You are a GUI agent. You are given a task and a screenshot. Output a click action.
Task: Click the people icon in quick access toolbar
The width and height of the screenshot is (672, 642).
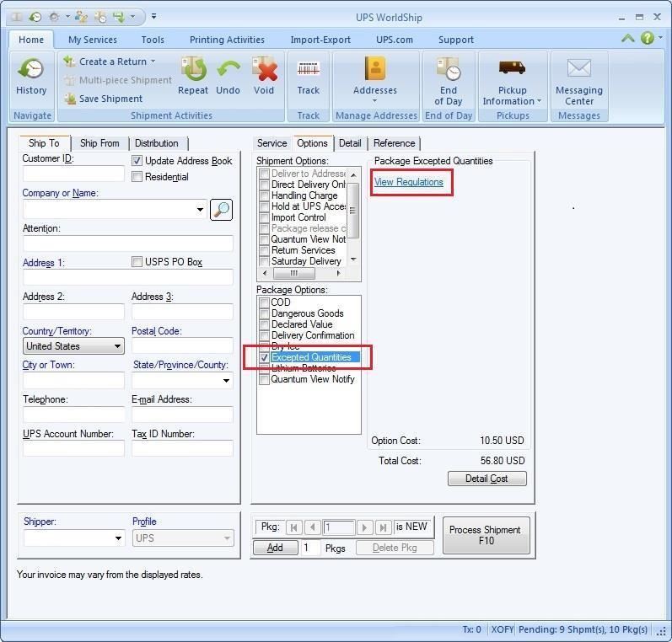tap(81, 17)
